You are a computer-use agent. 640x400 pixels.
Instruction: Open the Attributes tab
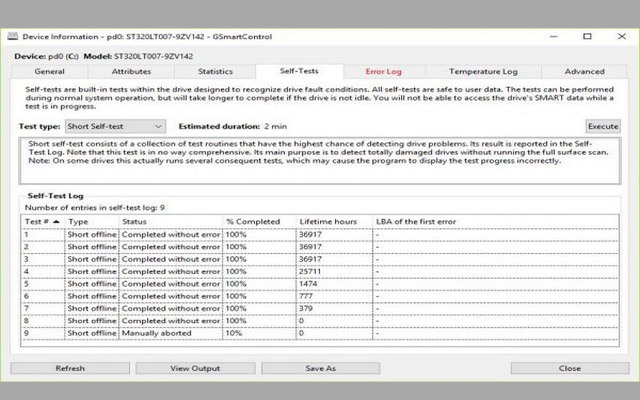(131, 71)
